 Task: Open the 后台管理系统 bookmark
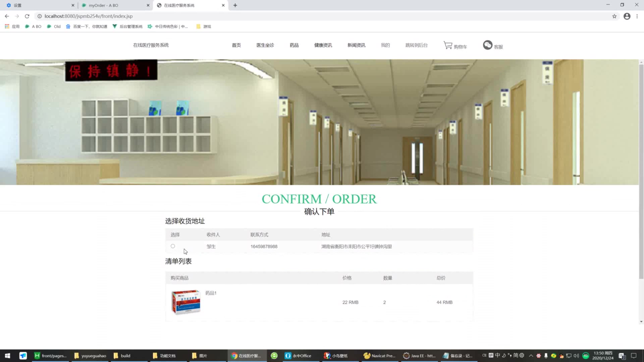click(127, 26)
